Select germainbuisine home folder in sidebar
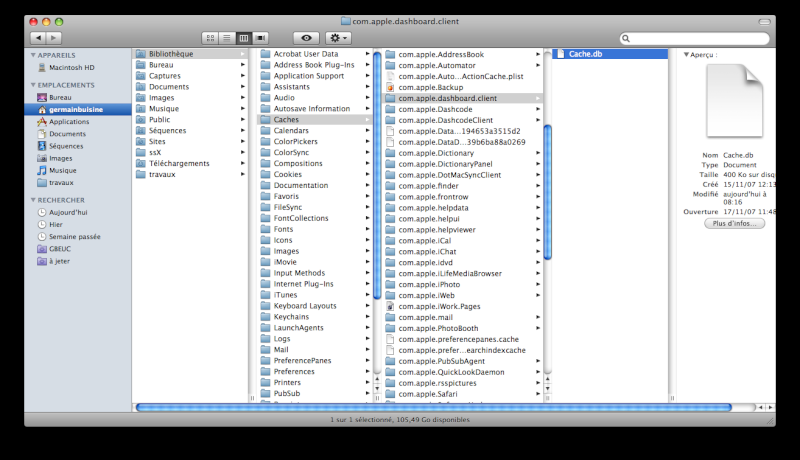 [78, 109]
